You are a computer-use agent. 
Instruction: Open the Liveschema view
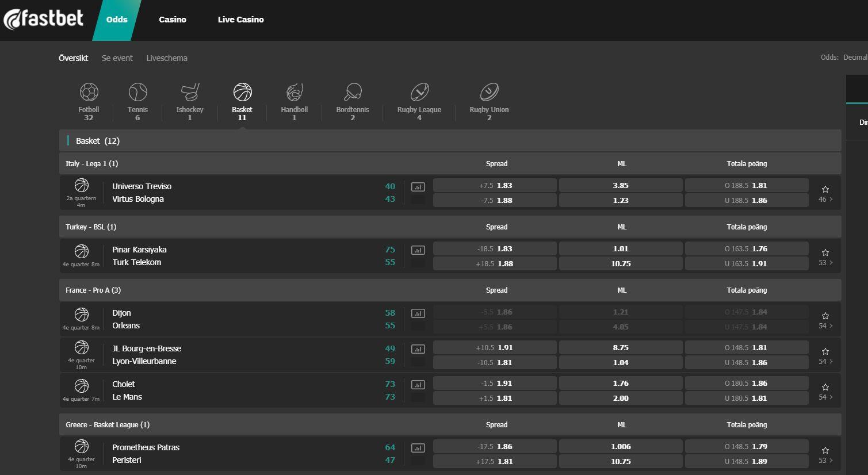click(167, 58)
